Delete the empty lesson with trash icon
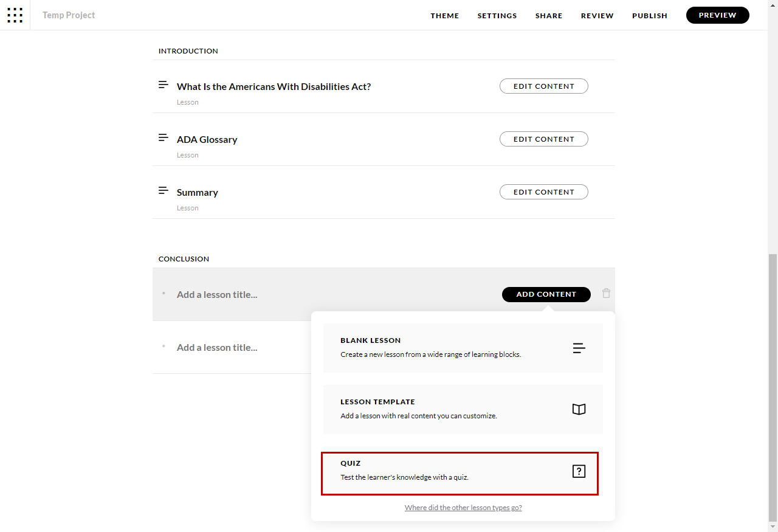 606,294
